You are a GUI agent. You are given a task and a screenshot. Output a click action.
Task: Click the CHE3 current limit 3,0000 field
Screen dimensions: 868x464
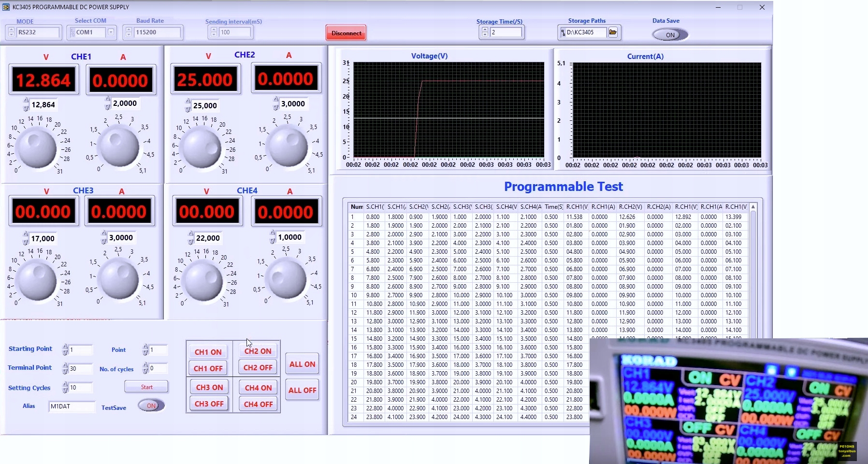(121, 237)
